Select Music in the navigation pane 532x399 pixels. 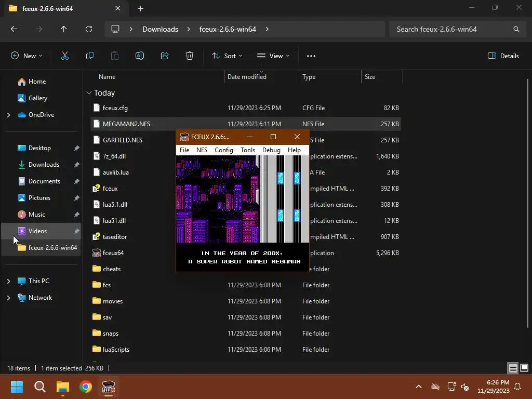tap(41, 215)
